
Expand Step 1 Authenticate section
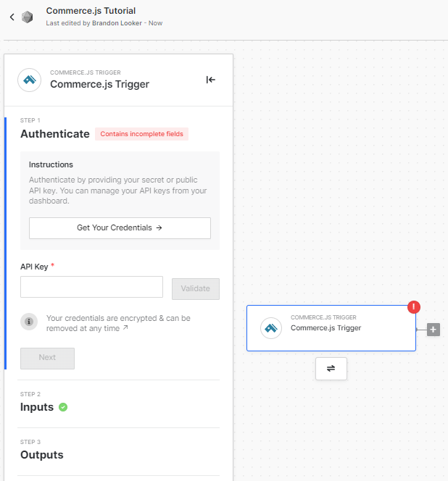click(55, 134)
